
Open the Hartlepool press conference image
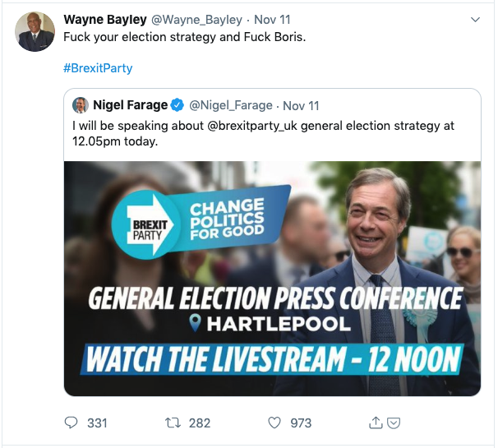click(x=272, y=278)
